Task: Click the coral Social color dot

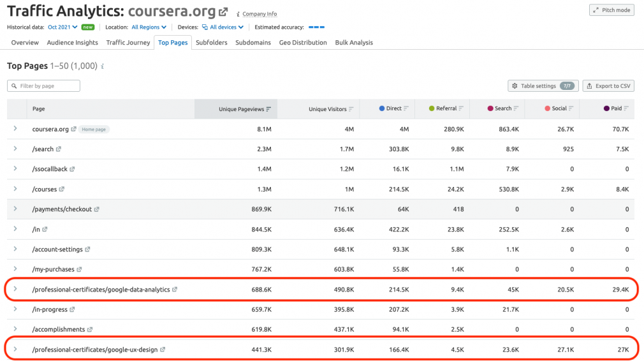Action: tap(547, 108)
